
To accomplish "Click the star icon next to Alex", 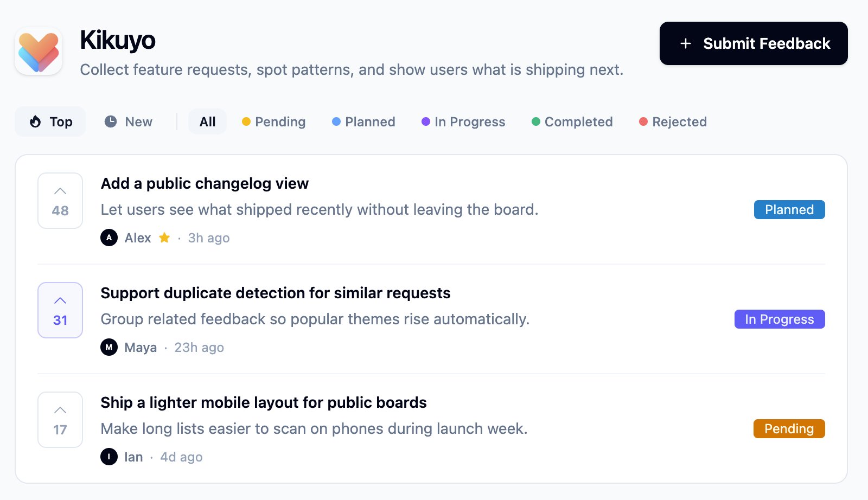I will coord(164,238).
